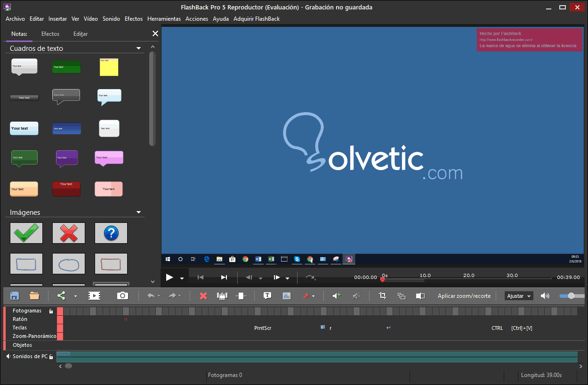588x385 pixels.
Task: Click the insert blank frames icon
Action: coord(241,296)
